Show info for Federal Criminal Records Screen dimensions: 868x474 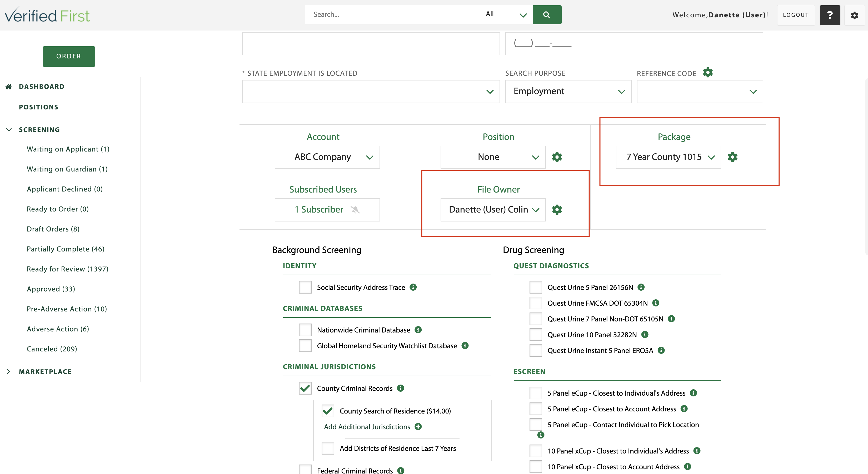(x=401, y=470)
